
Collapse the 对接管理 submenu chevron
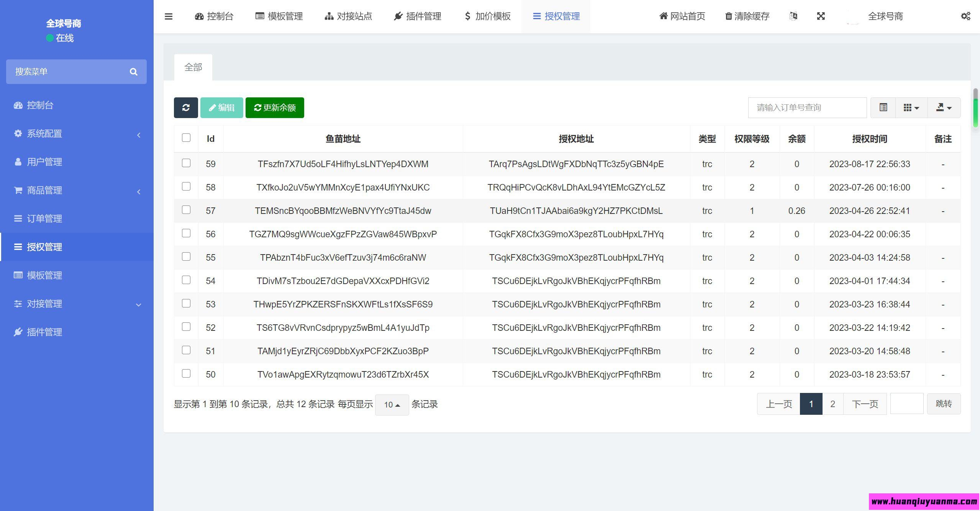pos(139,305)
